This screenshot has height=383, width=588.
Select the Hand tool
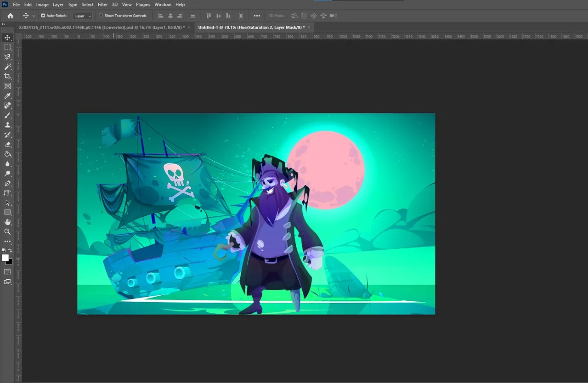[x=7, y=222]
